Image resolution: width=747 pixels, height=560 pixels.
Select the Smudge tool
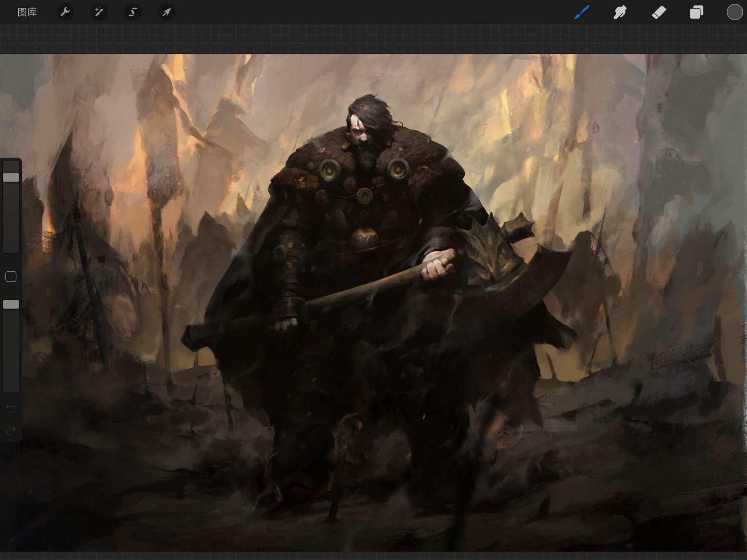[620, 12]
